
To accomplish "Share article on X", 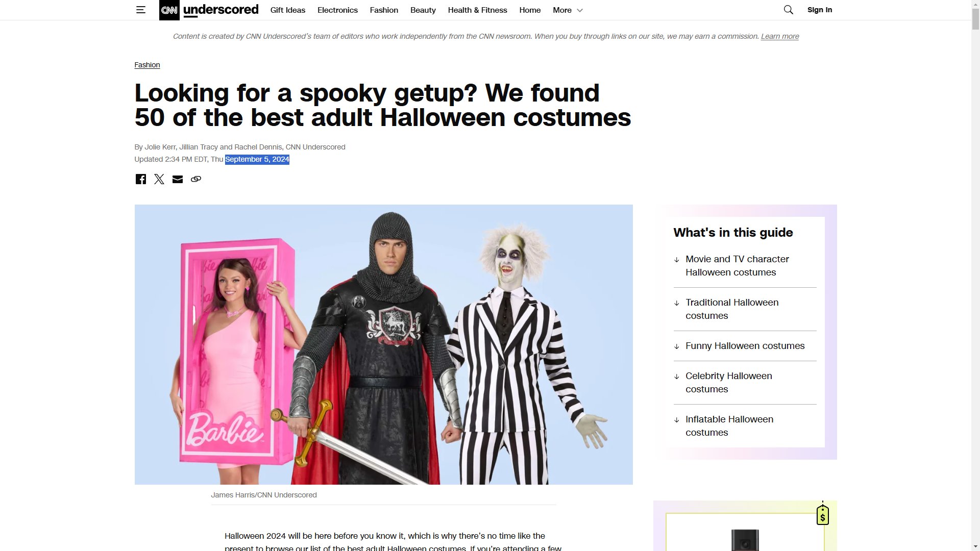I will (x=159, y=179).
